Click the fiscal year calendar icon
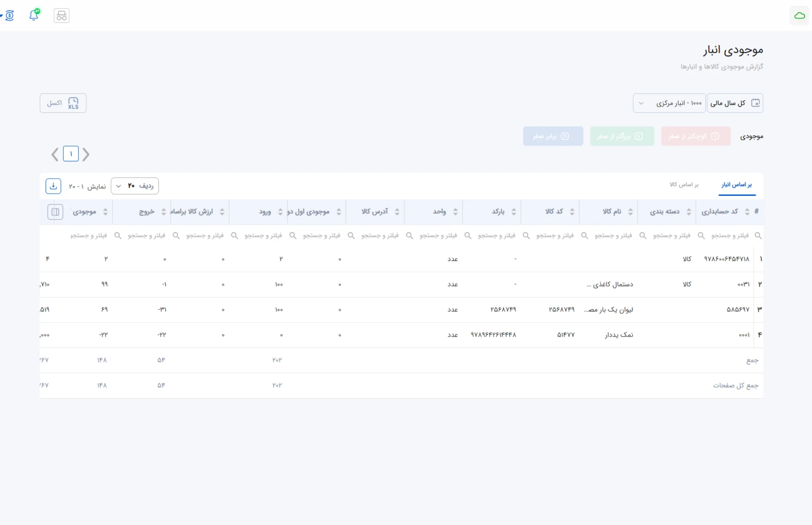Image resolution: width=812 pixels, height=525 pixels. coord(755,103)
